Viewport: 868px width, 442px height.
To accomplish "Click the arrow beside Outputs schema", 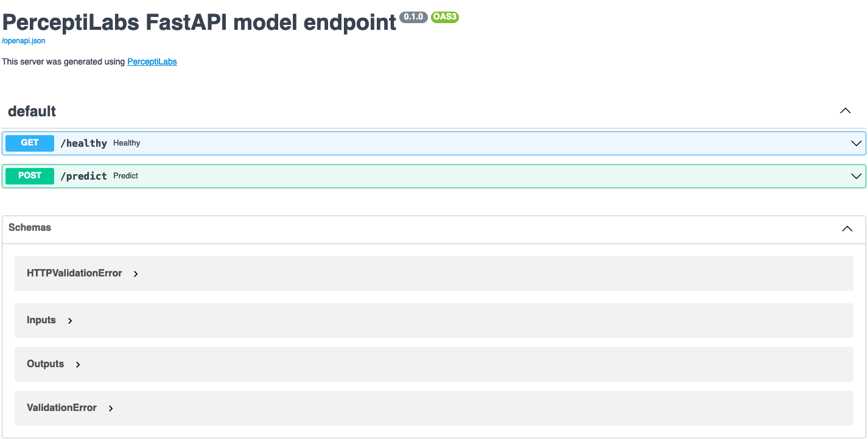I will point(77,364).
